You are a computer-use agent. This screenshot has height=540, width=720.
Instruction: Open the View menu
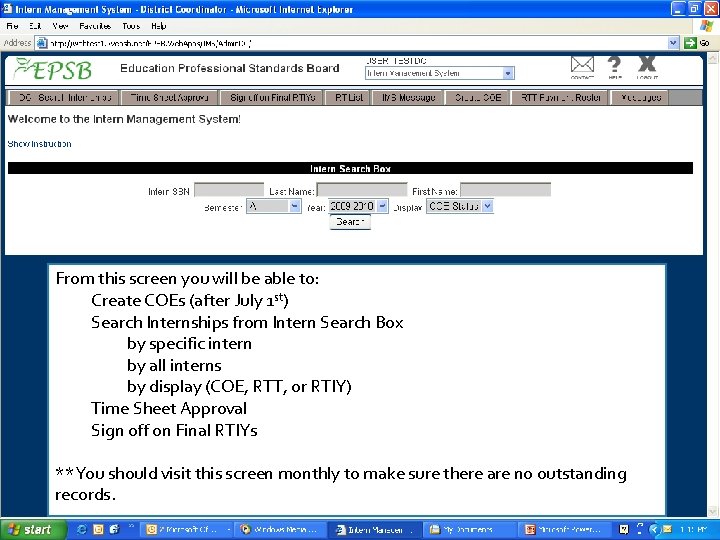pyautogui.click(x=60, y=26)
